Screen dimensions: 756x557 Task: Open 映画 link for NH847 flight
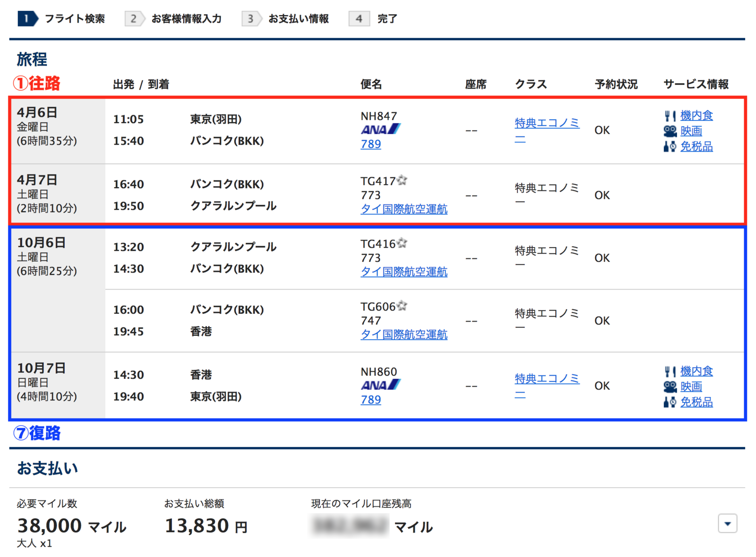click(691, 131)
